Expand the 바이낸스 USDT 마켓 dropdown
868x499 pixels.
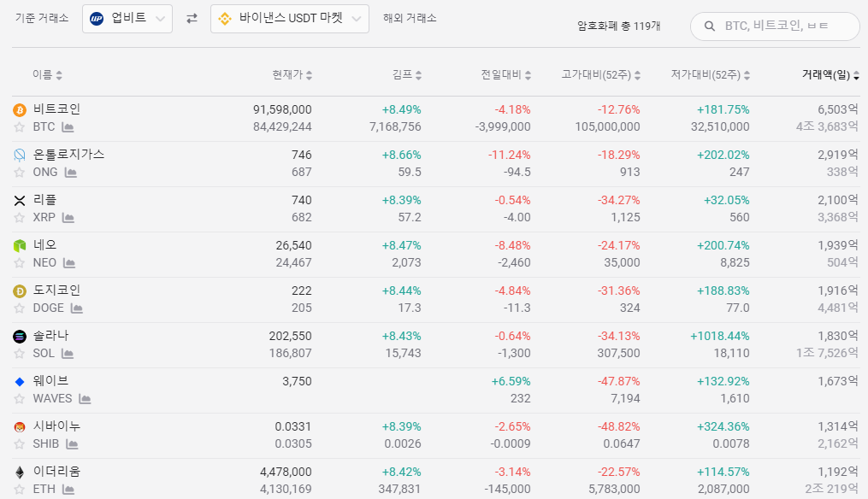290,18
